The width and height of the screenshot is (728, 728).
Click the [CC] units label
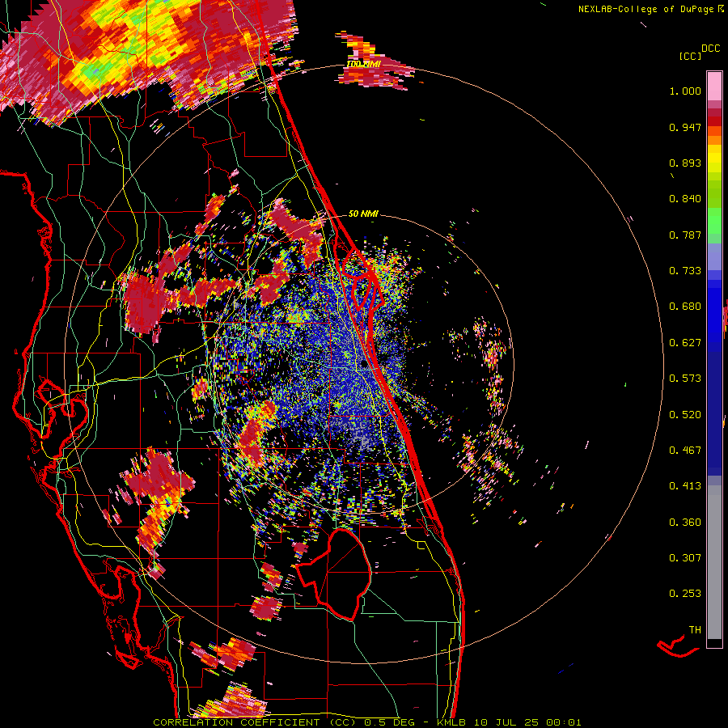click(690, 56)
